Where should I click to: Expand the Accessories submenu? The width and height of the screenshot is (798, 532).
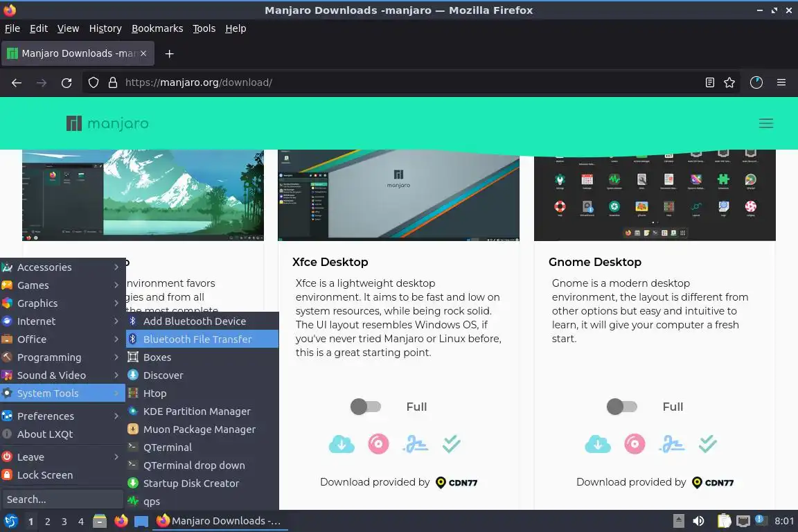(62, 267)
